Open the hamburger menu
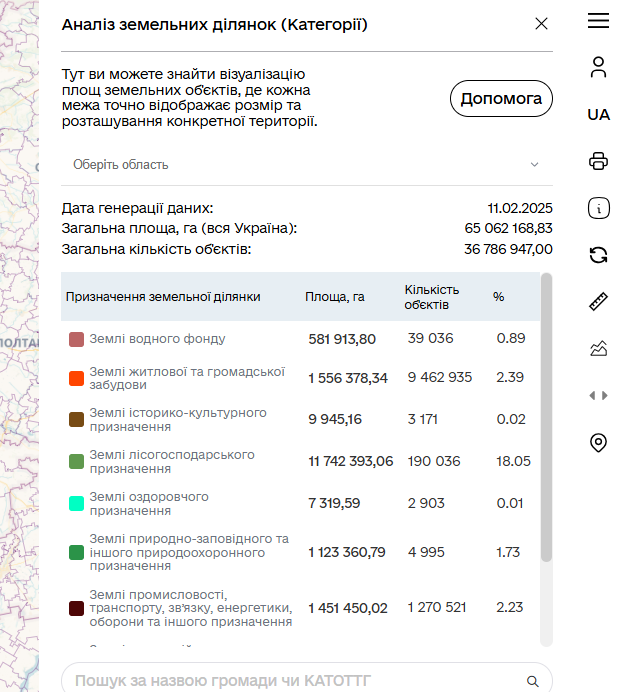The image size is (620, 692). [598, 21]
